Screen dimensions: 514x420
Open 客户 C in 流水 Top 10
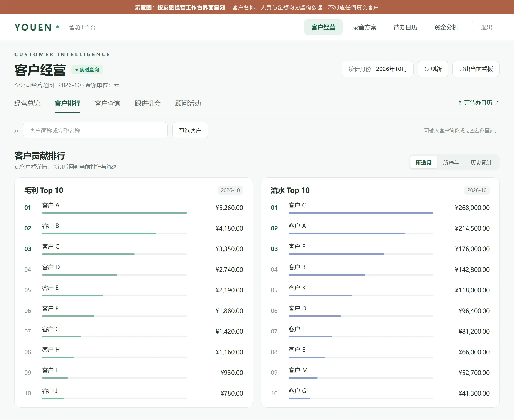[x=380, y=208]
